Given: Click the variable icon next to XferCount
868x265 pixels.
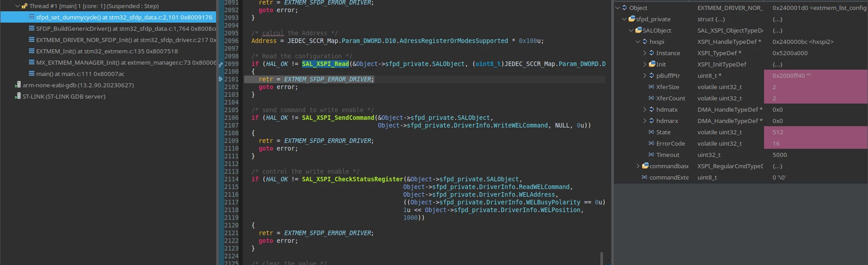Looking at the screenshot, I should (x=651, y=98).
